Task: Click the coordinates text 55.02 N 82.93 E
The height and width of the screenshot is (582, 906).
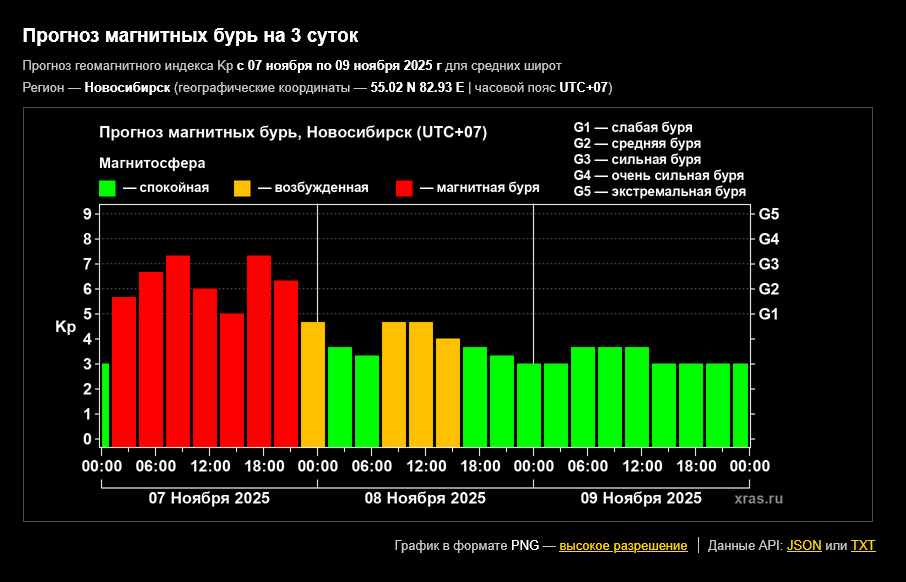Action: (417, 87)
